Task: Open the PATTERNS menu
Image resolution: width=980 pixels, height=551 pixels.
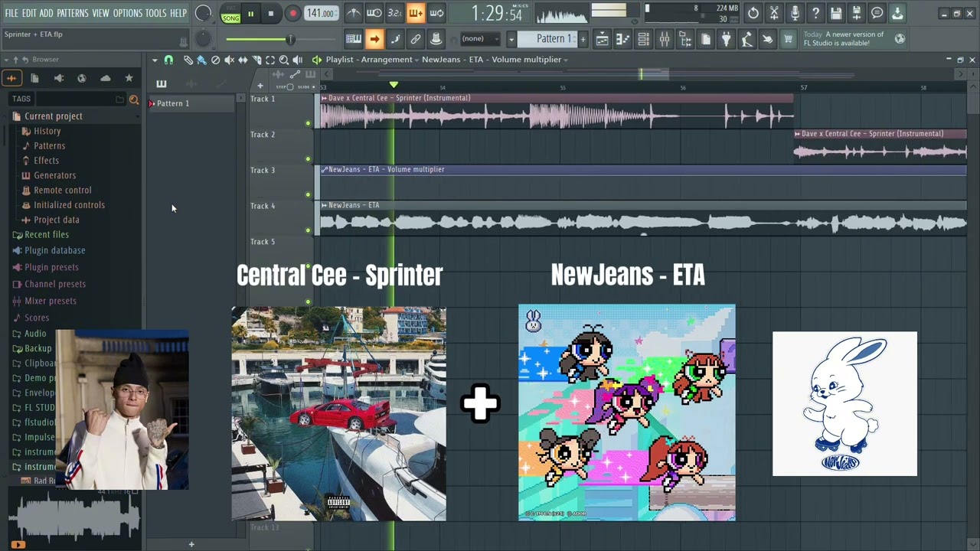Action: tap(73, 13)
